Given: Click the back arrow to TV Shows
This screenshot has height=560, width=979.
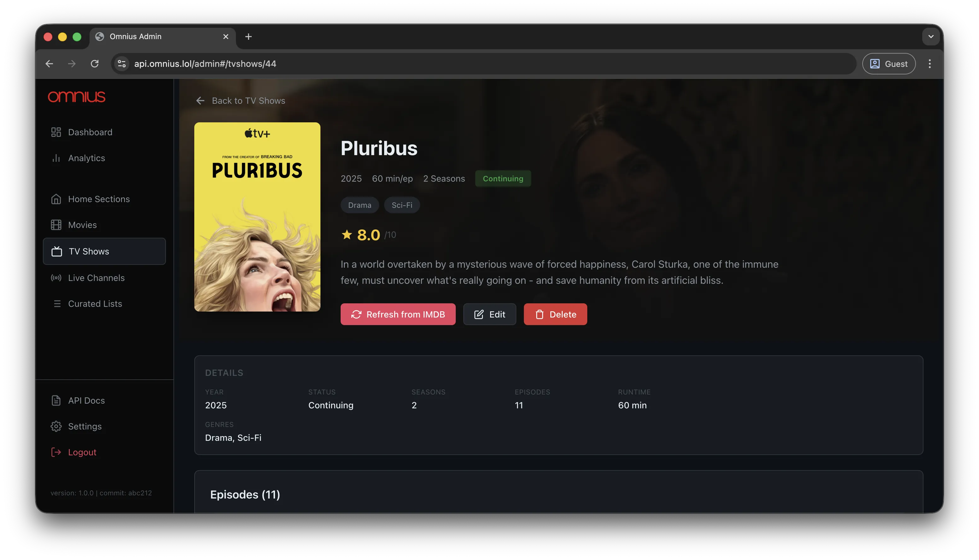Looking at the screenshot, I should coord(200,101).
